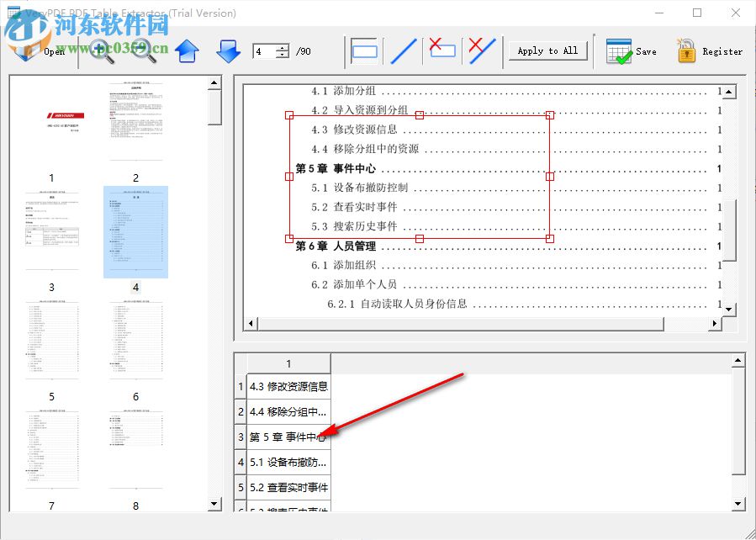Viewport: 756px width, 540px height.
Task: Select the draw table area rectangle tool
Action: [363, 50]
